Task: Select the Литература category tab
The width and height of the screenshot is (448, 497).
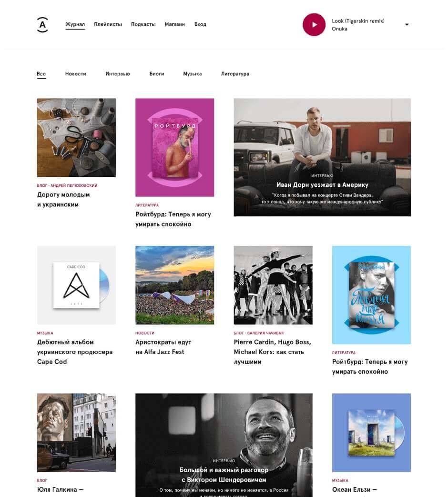Action: tap(235, 74)
